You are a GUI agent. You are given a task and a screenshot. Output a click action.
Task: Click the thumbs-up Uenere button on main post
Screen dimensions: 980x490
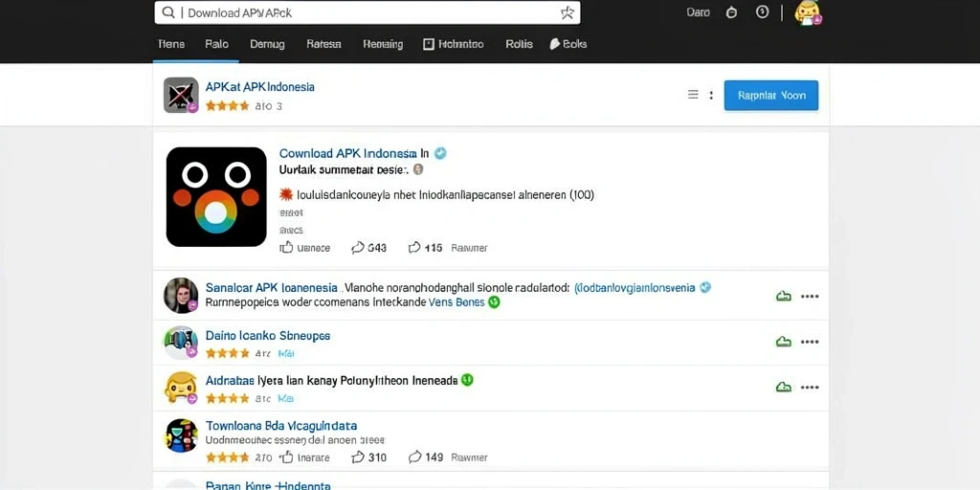coord(305,248)
